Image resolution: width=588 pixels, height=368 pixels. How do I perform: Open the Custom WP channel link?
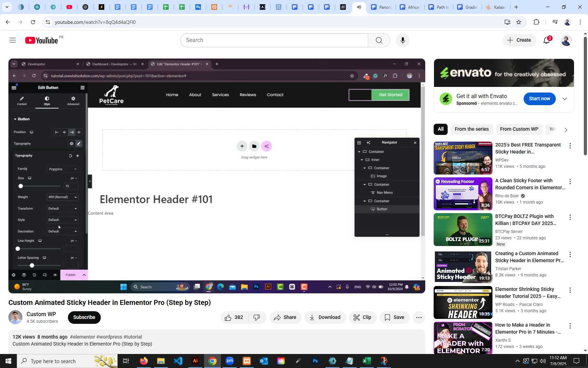41,314
